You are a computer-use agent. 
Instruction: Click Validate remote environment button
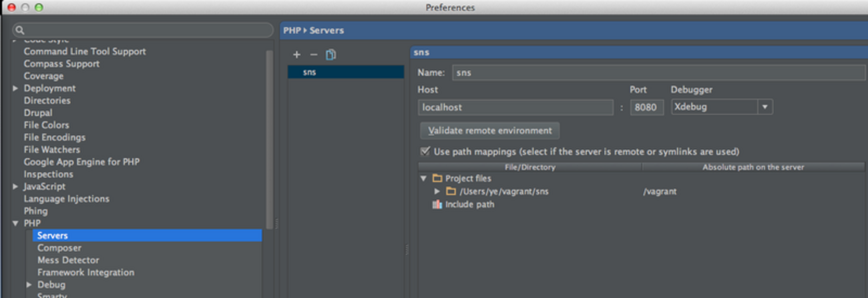tap(489, 131)
